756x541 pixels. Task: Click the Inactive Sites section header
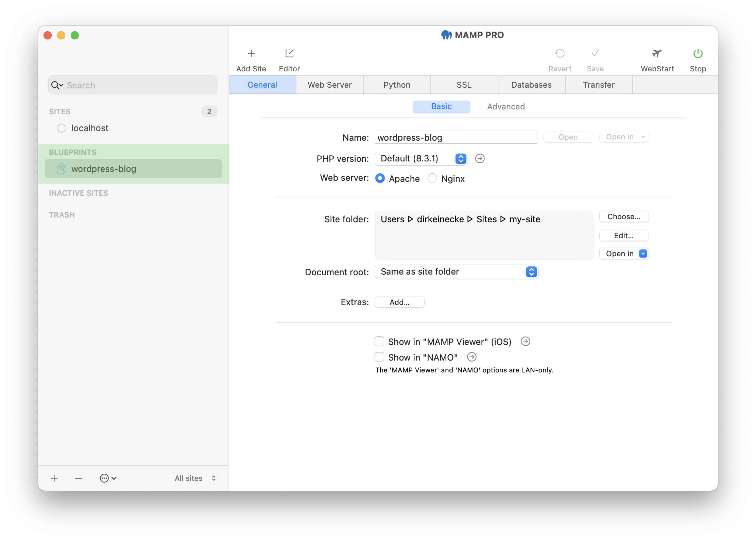click(x=79, y=193)
